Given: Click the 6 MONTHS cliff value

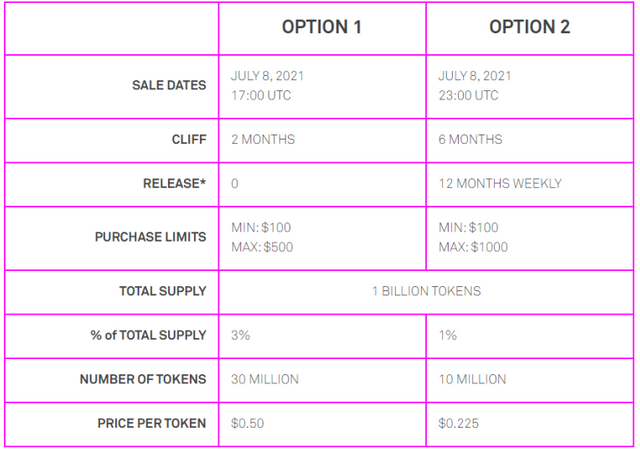Looking at the screenshot, I should click(x=470, y=140).
